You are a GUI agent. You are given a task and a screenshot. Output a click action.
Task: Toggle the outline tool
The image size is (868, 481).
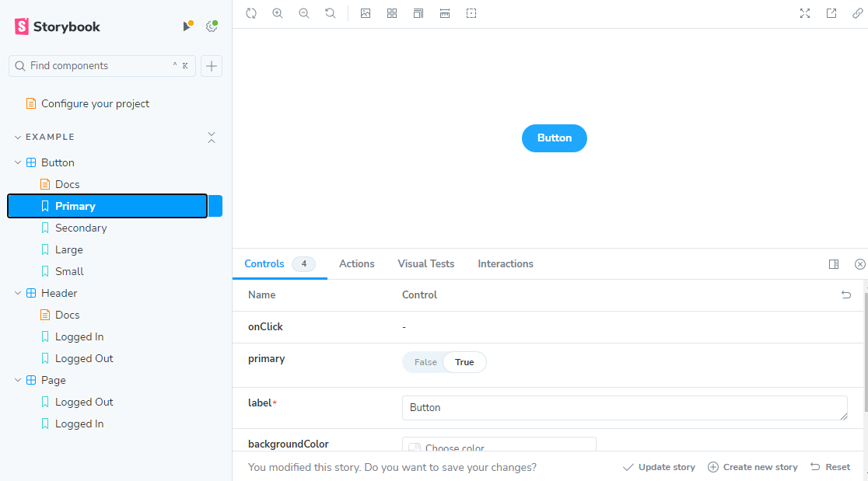[x=471, y=13]
